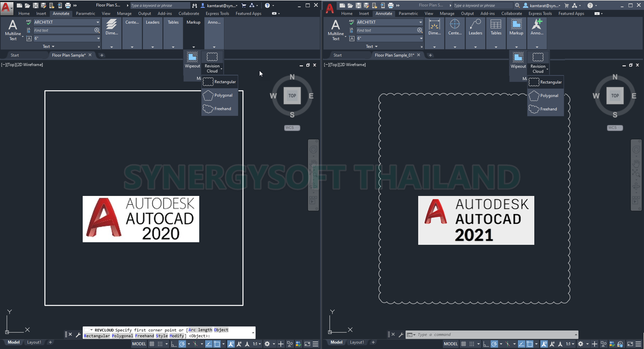Choose the Polygonal revision cloud tool

219,95
